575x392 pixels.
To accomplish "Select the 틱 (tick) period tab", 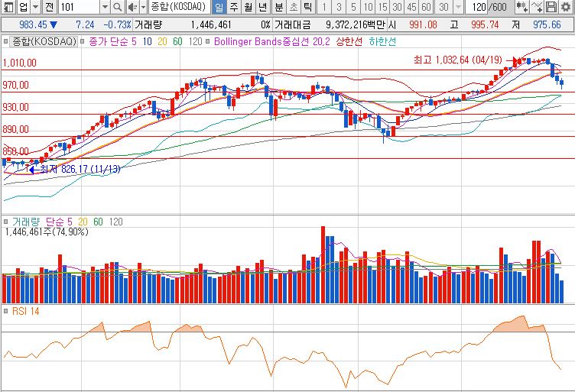I will click(x=308, y=7).
